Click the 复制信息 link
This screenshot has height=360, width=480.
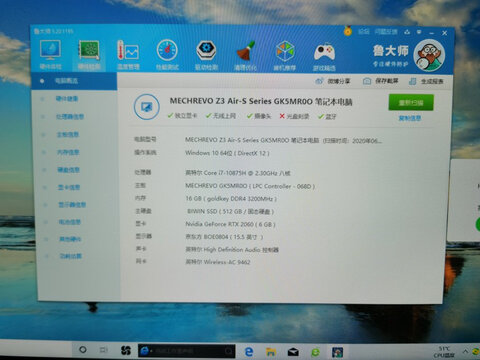(x=410, y=118)
